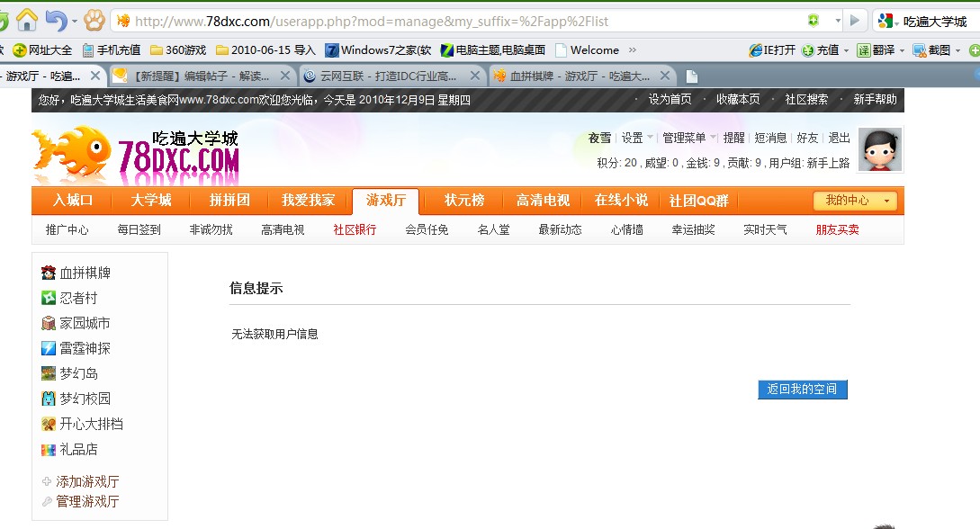Click the 返回我的空间 button
The image size is (980, 529).
(802, 389)
